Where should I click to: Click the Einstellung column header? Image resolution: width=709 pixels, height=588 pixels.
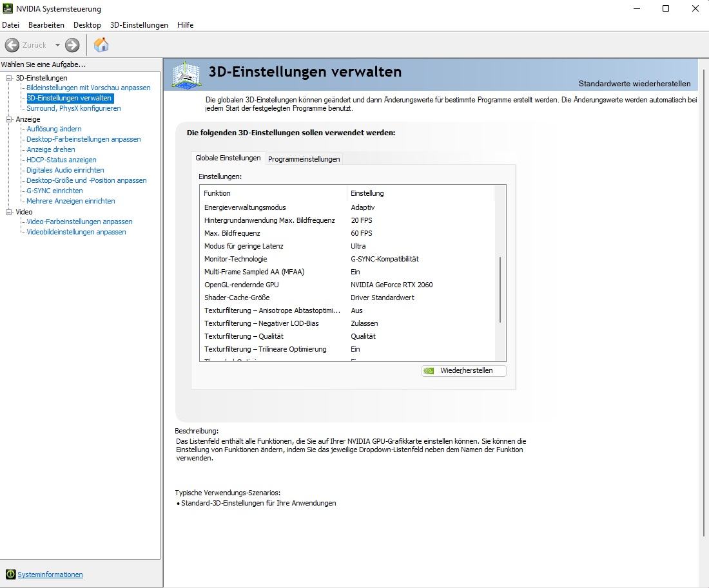point(420,193)
